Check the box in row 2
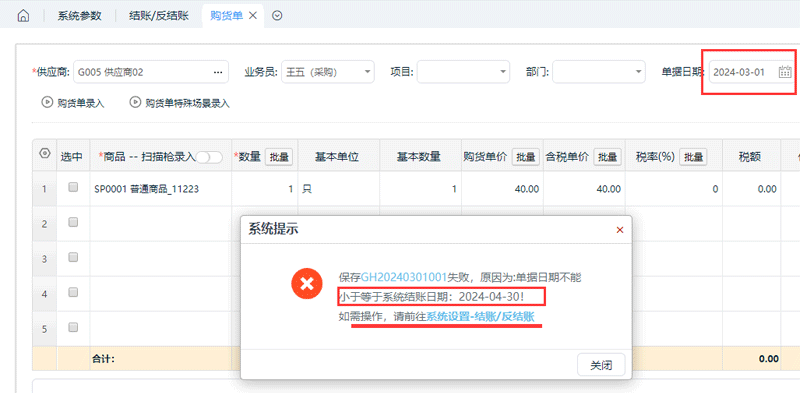The width and height of the screenshot is (800, 393). tap(73, 222)
